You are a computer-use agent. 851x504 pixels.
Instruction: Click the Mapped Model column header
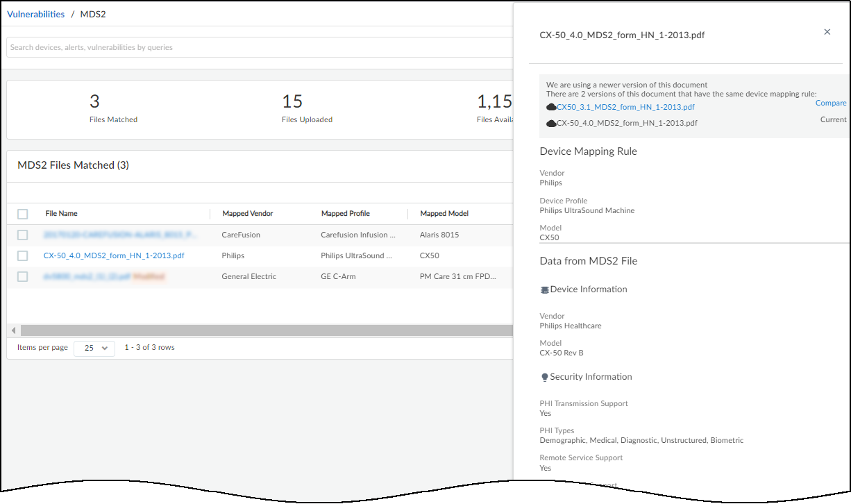coord(444,214)
